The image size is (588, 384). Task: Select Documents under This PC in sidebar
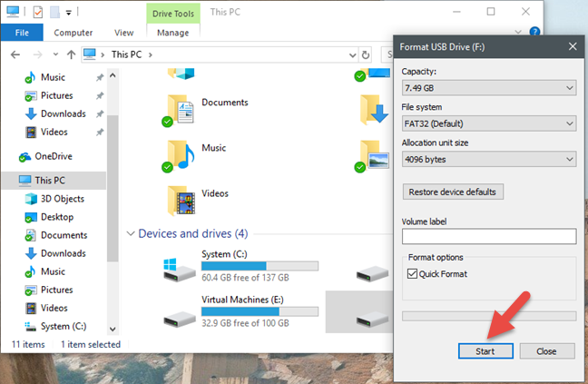64,235
